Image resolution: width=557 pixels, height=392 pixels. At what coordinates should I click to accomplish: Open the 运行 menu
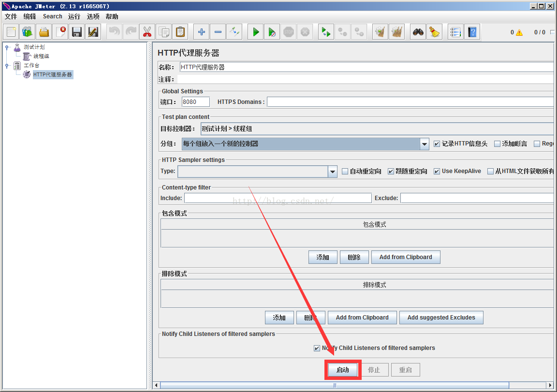tap(74, 16)
